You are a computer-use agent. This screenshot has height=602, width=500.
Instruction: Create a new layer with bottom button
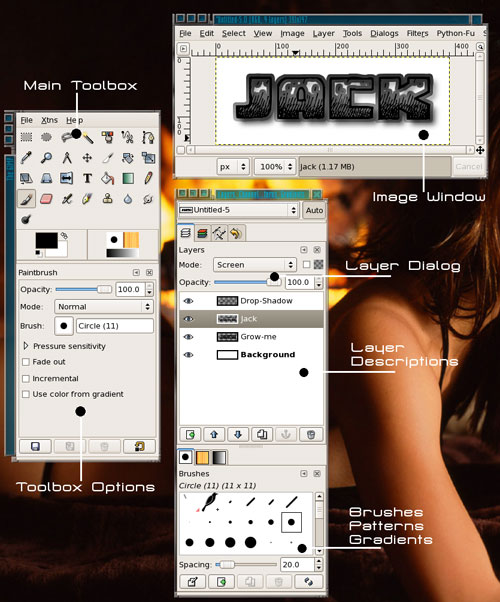click(x=190, y=435)
